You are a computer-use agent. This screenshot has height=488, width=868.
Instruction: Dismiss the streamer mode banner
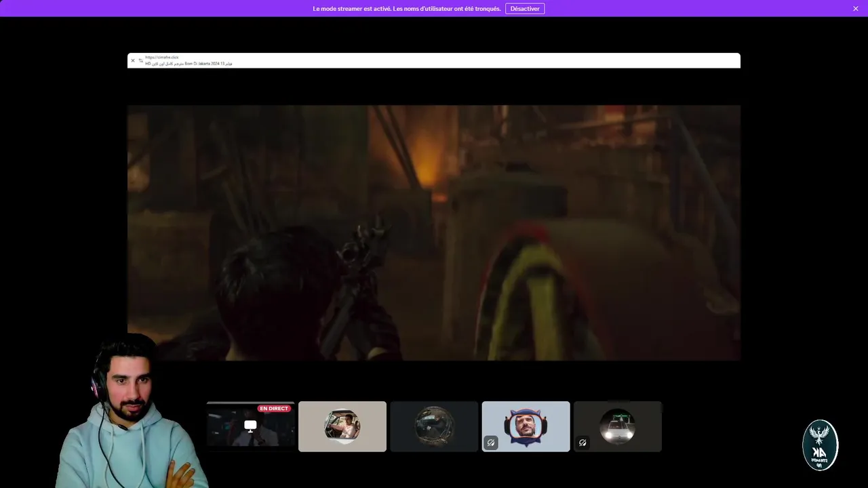coord(856,9)
